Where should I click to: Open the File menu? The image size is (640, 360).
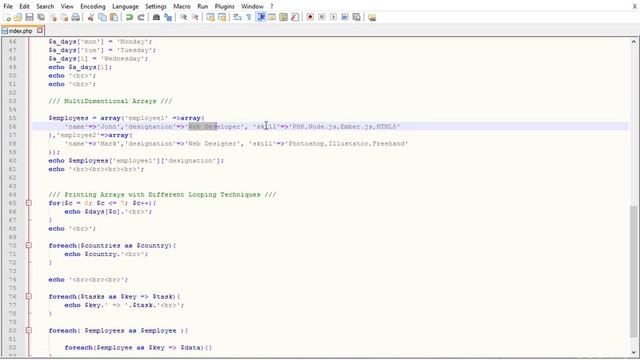pos(8,6)
